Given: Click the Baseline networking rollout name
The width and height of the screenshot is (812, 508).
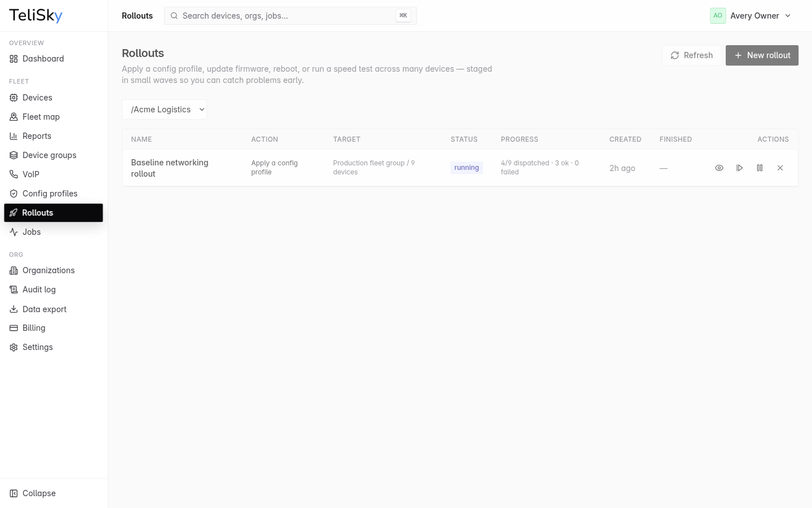Looking at the screenshot, I should coord(170,168).
